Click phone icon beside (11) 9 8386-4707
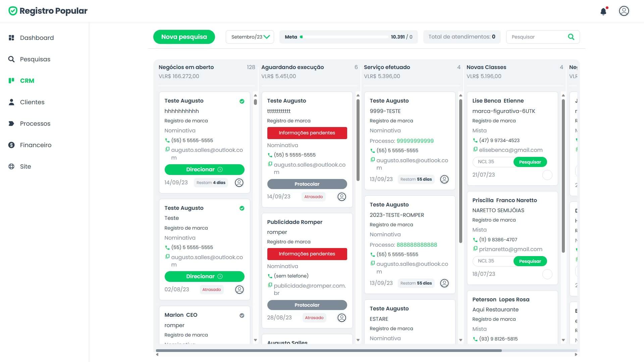The image size is (644, 362). coord(475,240)
